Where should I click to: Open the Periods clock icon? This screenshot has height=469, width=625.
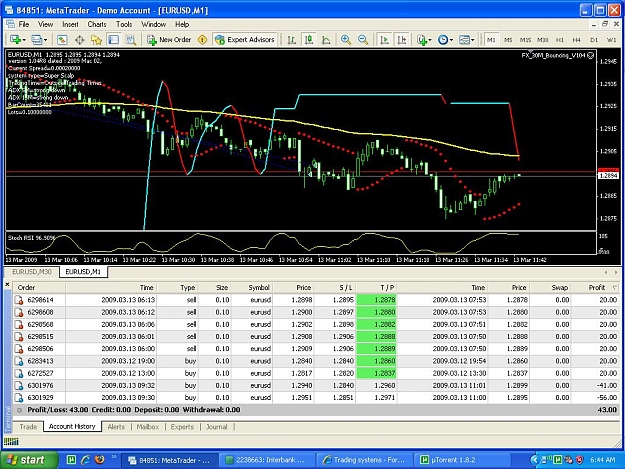[x=443, y=40]
